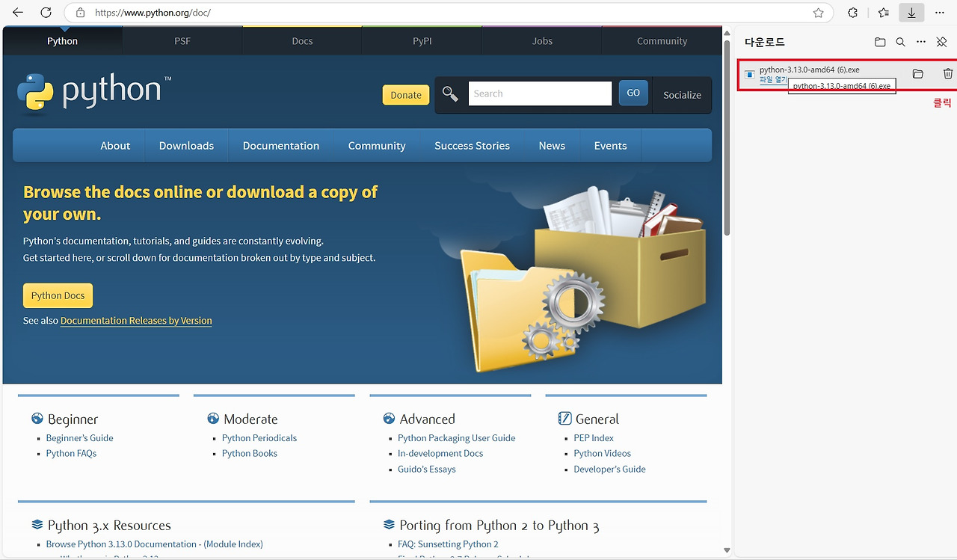The width and height of the screenshot is (957, 560).
Task: Click the Python logo on the site header
Action: coord(94,93)
